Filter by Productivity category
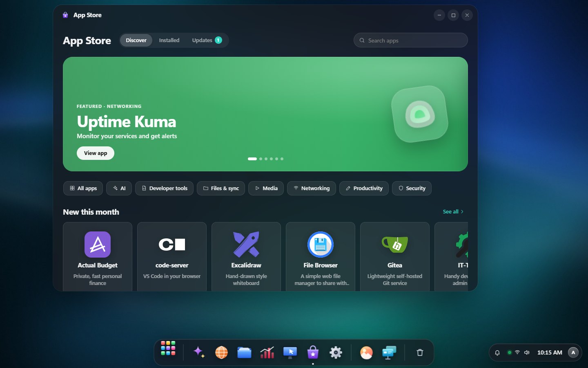Screen dimensions: 588x368 click(x=364, y=188)
